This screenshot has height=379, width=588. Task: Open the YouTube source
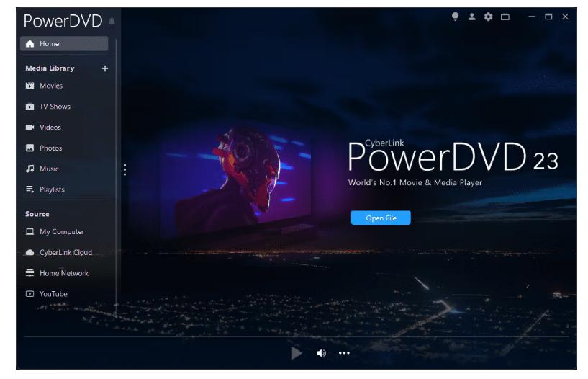(53, 294)
